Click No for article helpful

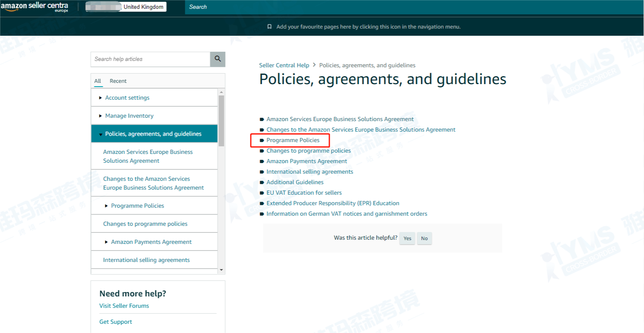click(424, 238)
